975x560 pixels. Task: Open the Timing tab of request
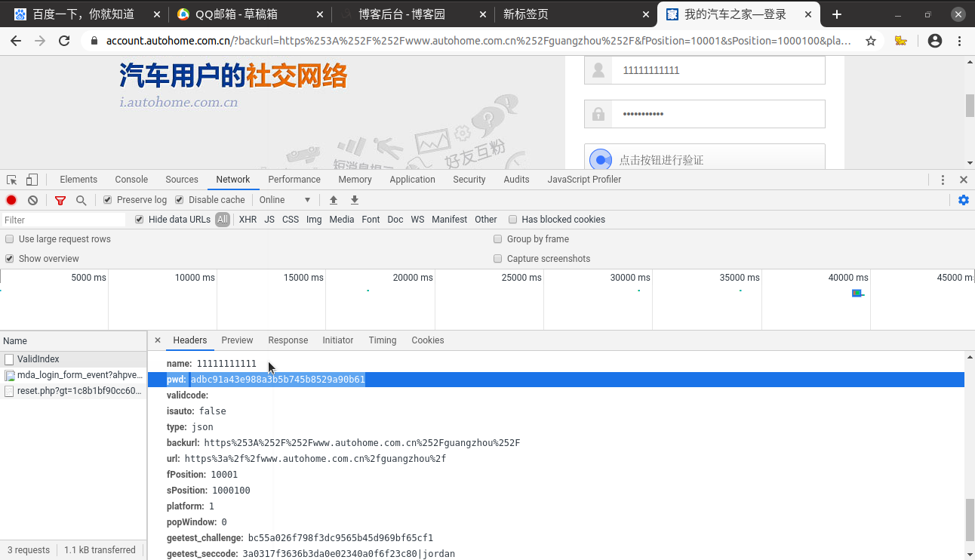(x=383, y=340)
